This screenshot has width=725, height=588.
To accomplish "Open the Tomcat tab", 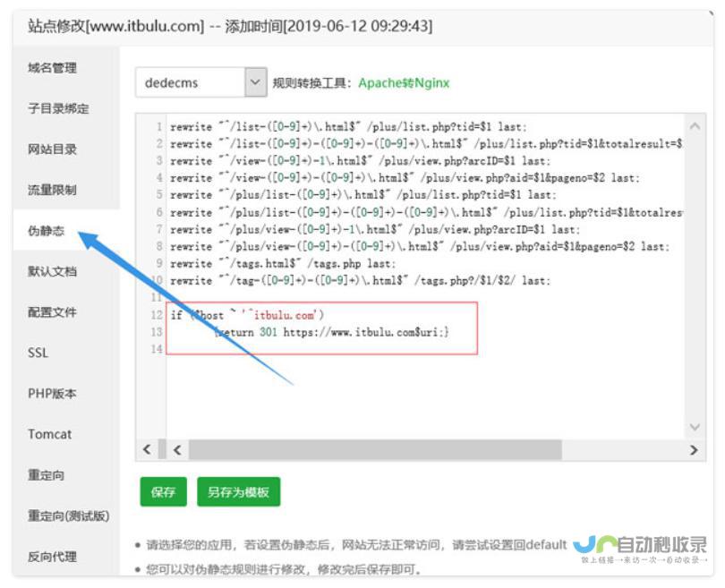I will coord(49,434).
